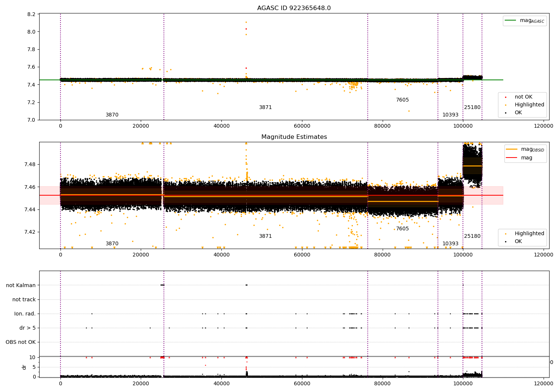
Task: Click OBSID label 25180 in the middle plot
Action: coord(472,236)
